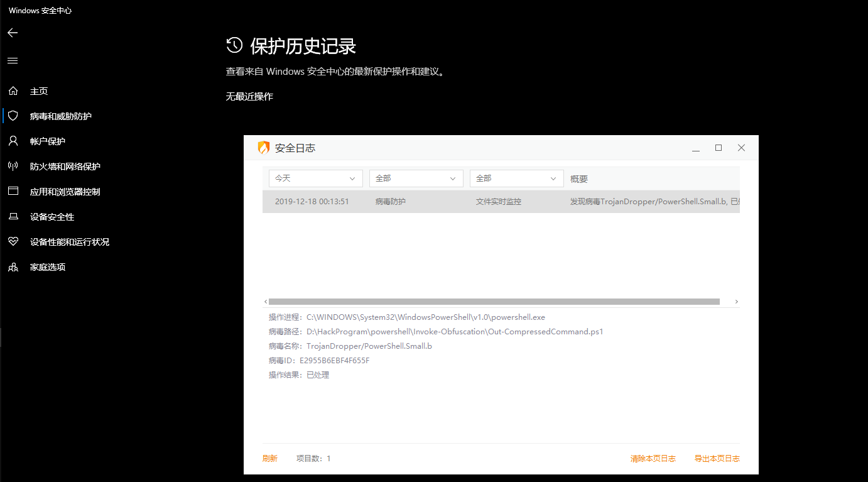Clear this page's log via 清除本页日志

pyautogui.click(x=653, y=459)
